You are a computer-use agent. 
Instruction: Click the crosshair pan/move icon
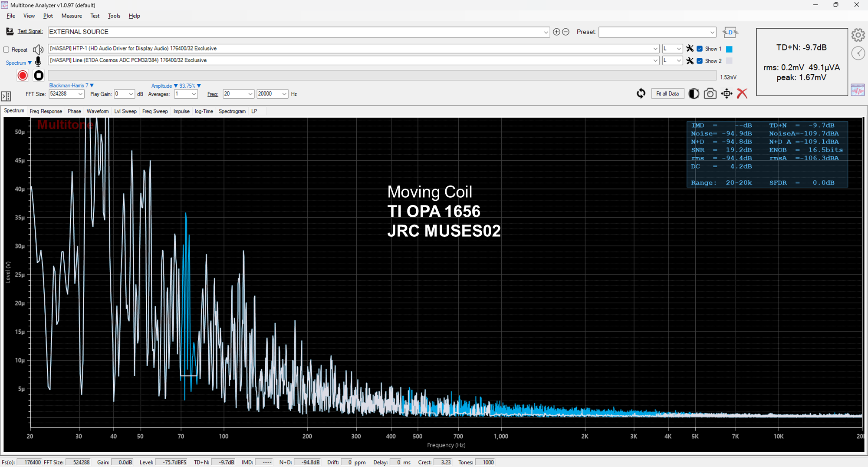tap(727, 93)
